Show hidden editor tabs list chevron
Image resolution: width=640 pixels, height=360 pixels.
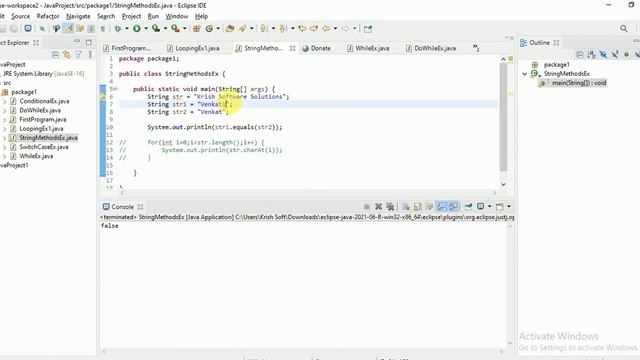pyautogui.click(x=476, y=48)
